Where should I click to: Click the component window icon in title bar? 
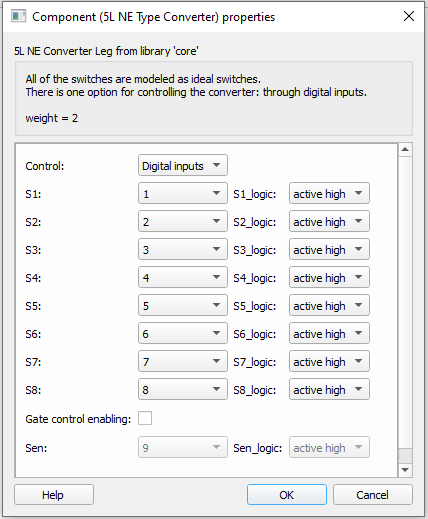pos(18,16)
